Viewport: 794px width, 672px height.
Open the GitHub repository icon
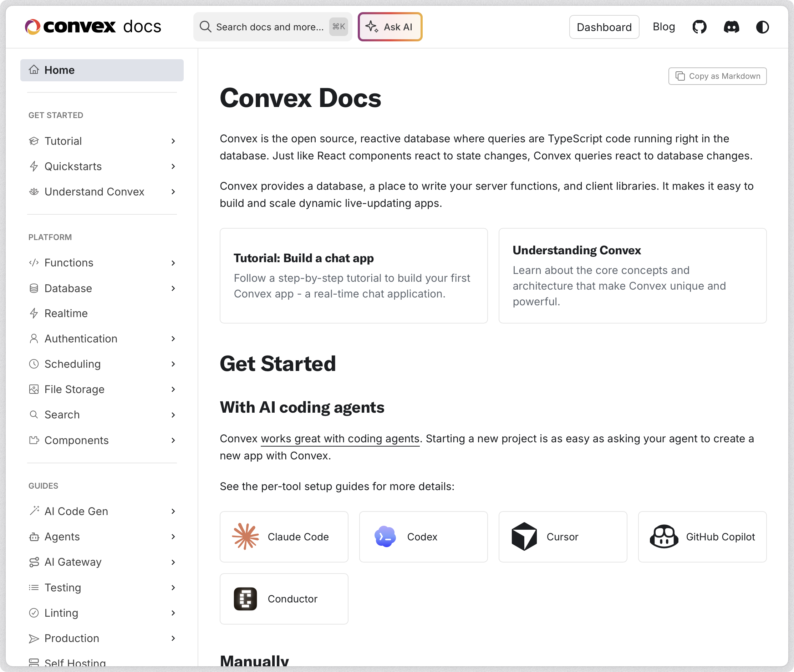click(699, 27)
